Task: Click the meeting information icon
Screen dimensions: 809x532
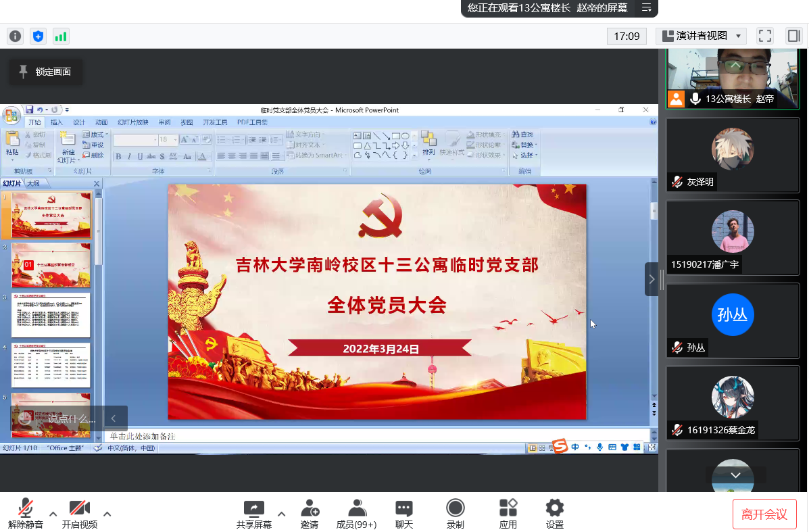Action: click(15, 36)
